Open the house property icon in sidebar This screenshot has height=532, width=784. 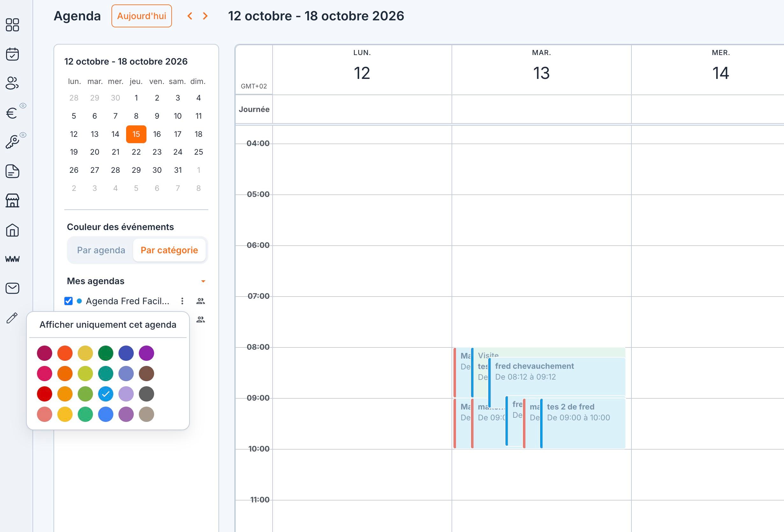12,230
